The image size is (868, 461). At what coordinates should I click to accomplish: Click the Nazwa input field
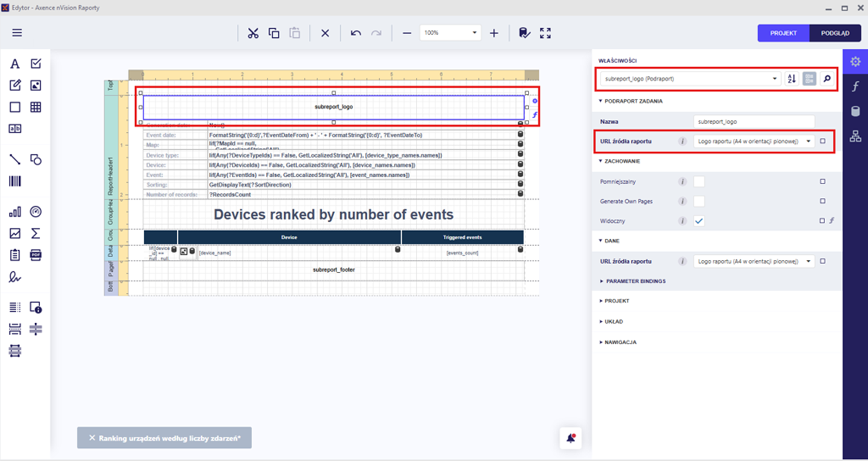(754, 121)
